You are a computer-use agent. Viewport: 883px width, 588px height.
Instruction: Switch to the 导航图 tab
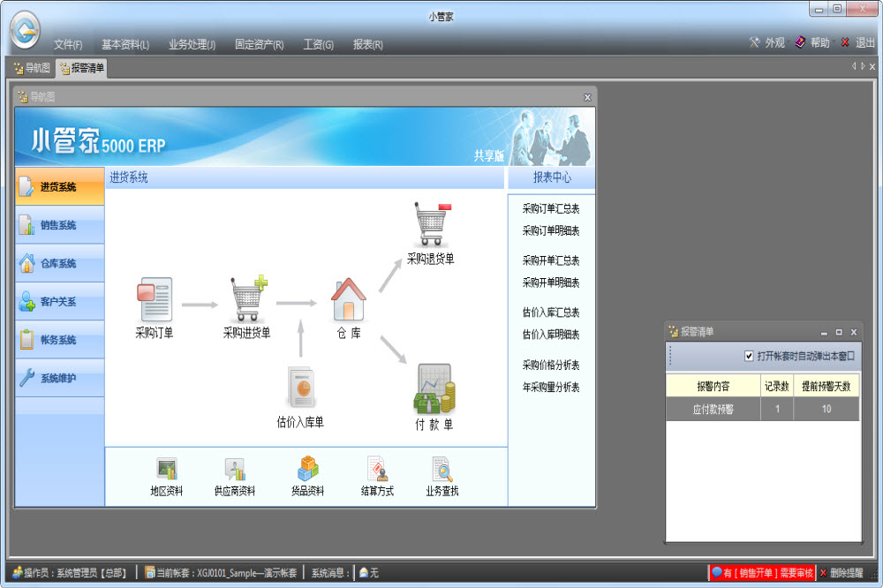(x=31, y=68)
